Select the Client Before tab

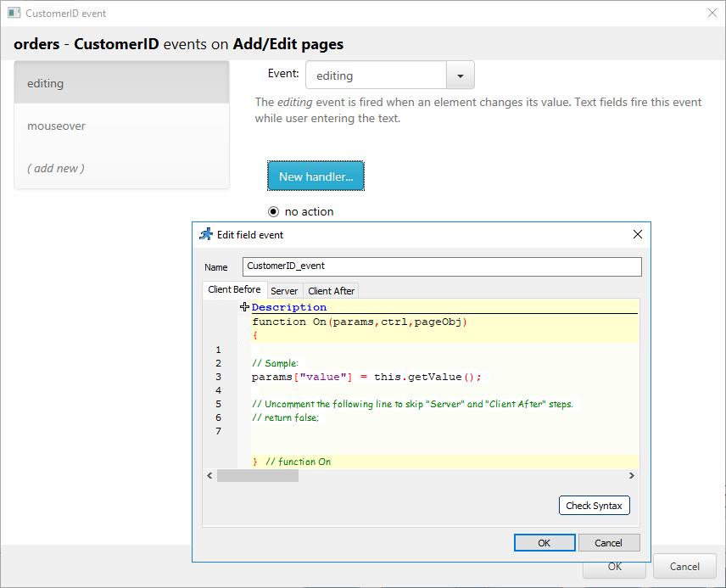(234, 289)
